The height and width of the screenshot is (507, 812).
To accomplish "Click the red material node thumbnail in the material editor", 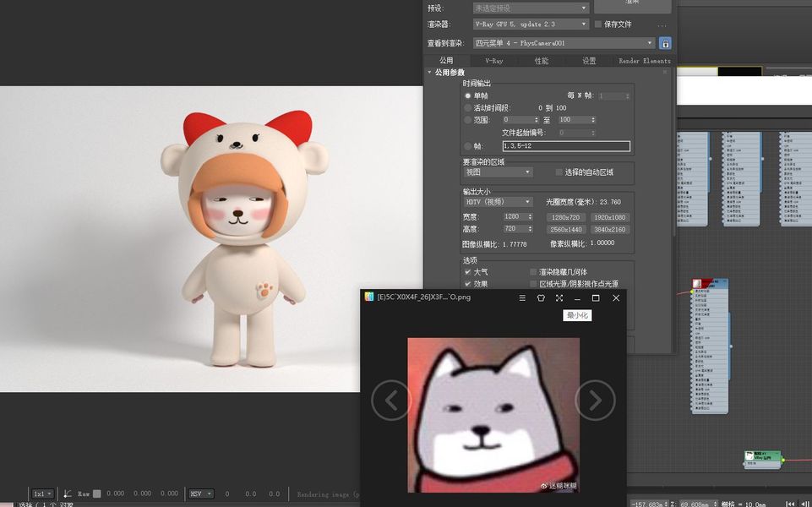I will [x=697, y=283].
